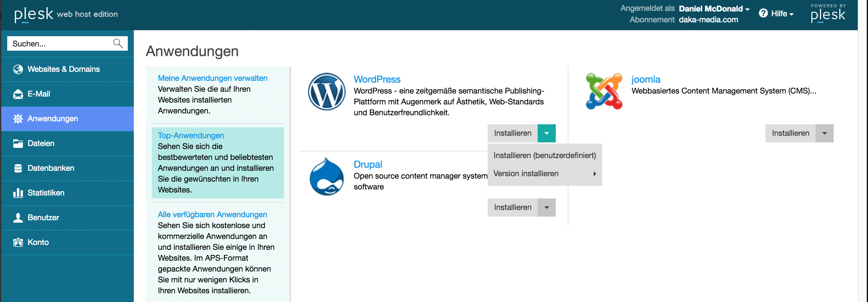The height and width of the screenshot is (302, 868).
Task: Open the Daniel McDonald user menu
Action: (x=713, y=9)
